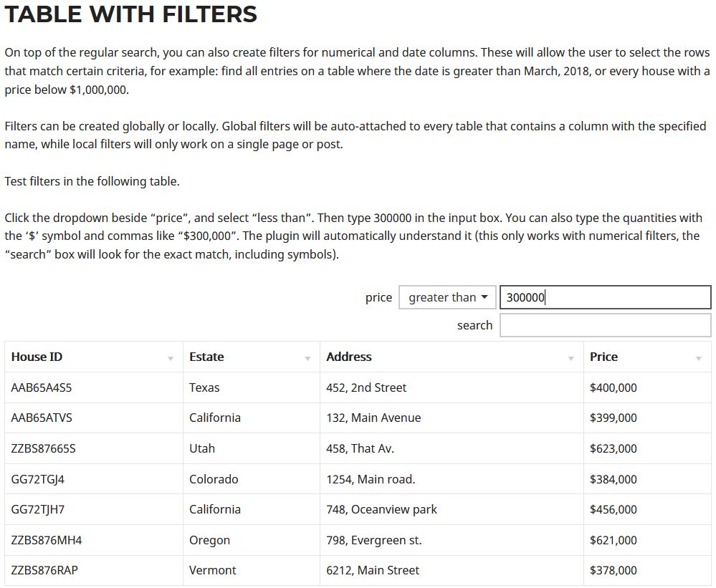Click the price filter value input box

coord(605,297)
